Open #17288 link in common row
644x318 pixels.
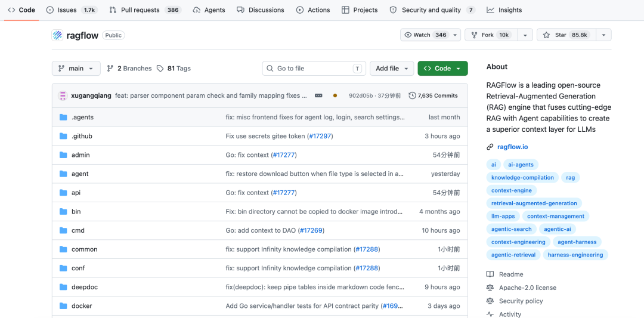366,249
